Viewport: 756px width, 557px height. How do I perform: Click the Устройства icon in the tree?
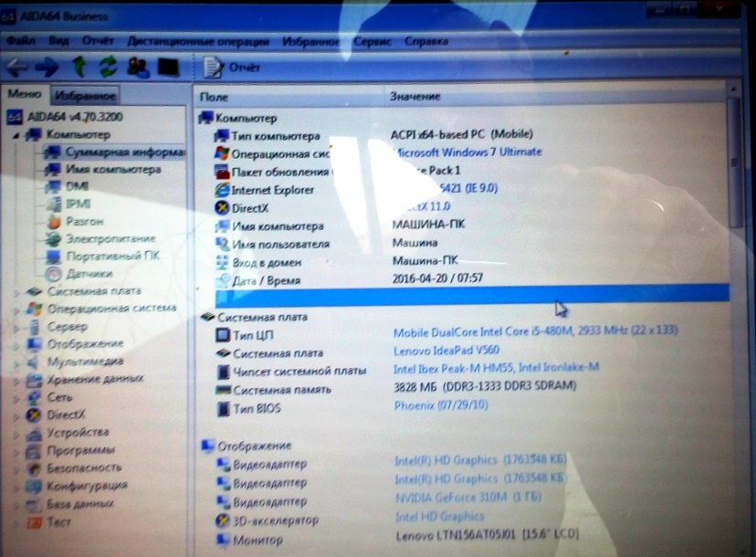(34, 433)
